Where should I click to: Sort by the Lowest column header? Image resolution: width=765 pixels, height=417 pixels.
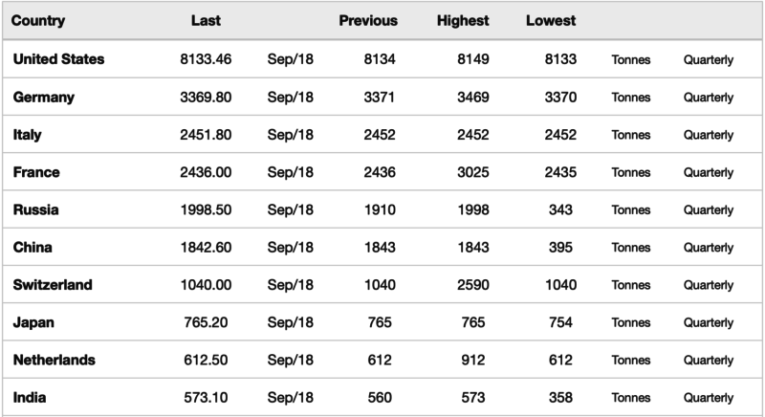point(550,21)
